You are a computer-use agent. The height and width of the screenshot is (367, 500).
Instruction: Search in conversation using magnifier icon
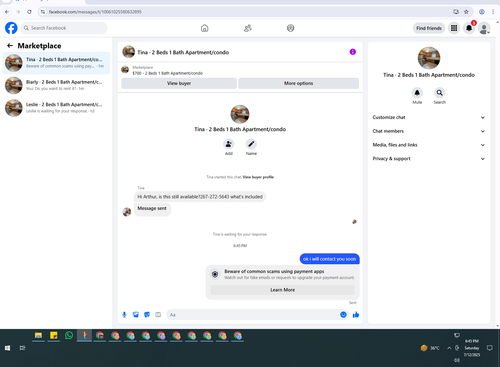[x=440, y=93]
